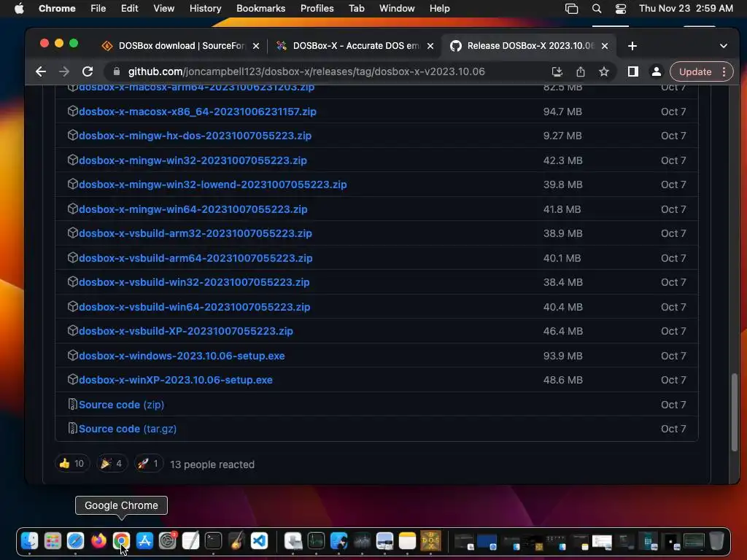
Task: Open the App Store dock icon
Action: (x=144, y=541)
